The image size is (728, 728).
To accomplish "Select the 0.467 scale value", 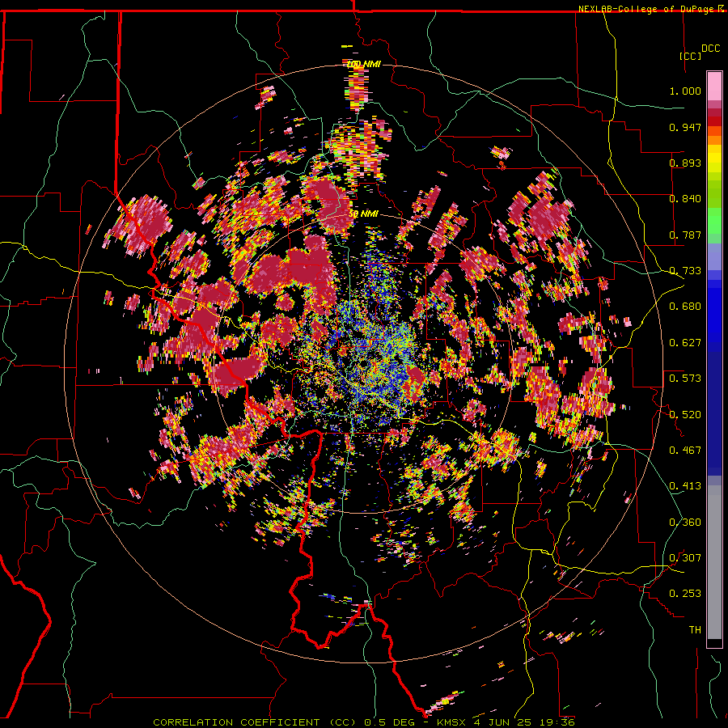I will [685, 450].
